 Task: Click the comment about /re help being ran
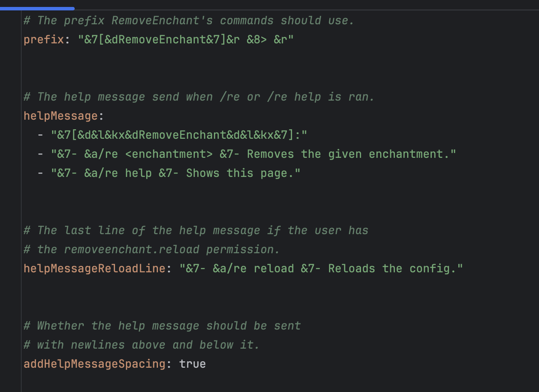(x=199, y=97)
